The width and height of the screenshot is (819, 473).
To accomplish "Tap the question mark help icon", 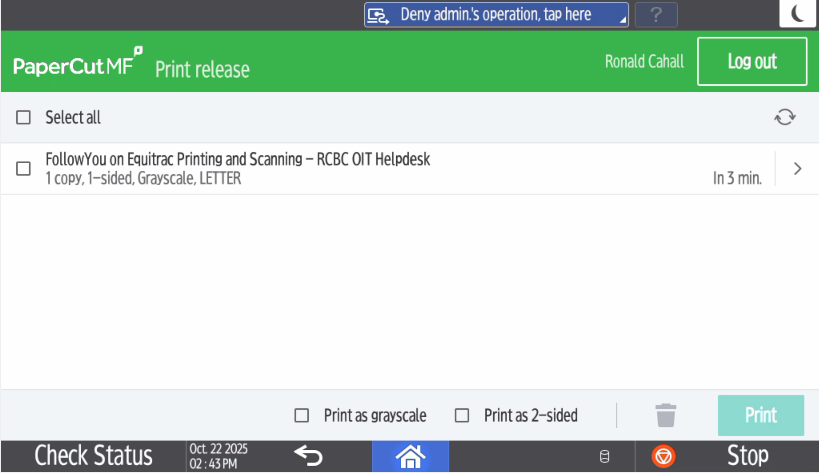I will tap(656, 15).
